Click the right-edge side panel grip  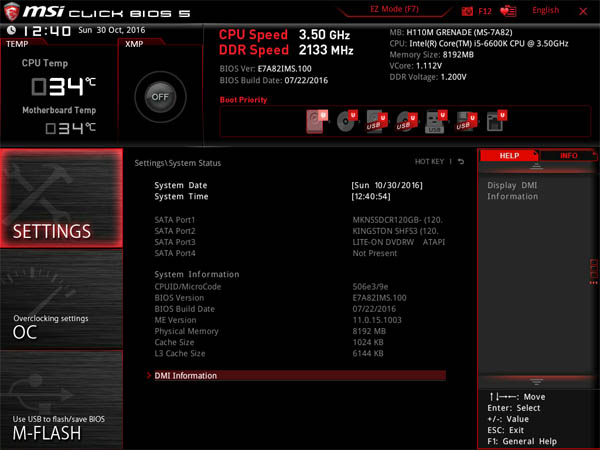click(x=593, y=271)
